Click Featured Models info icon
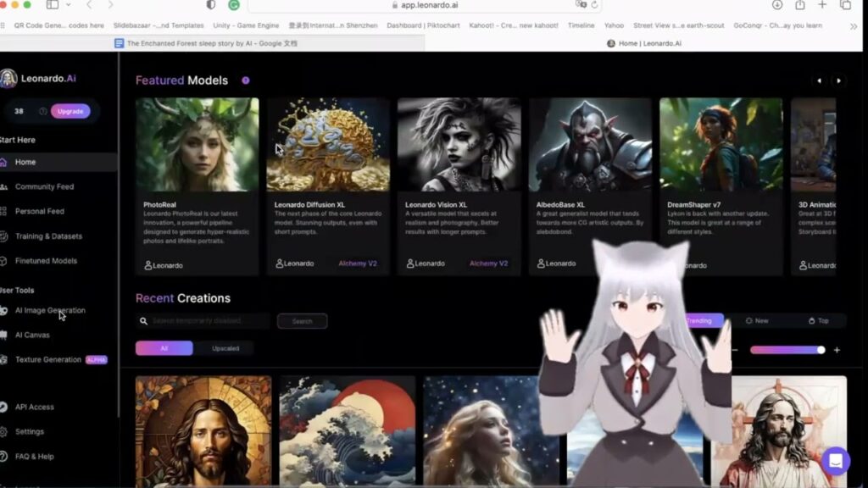The height and width of the screenshot is (488, 868). pos(245,80)
